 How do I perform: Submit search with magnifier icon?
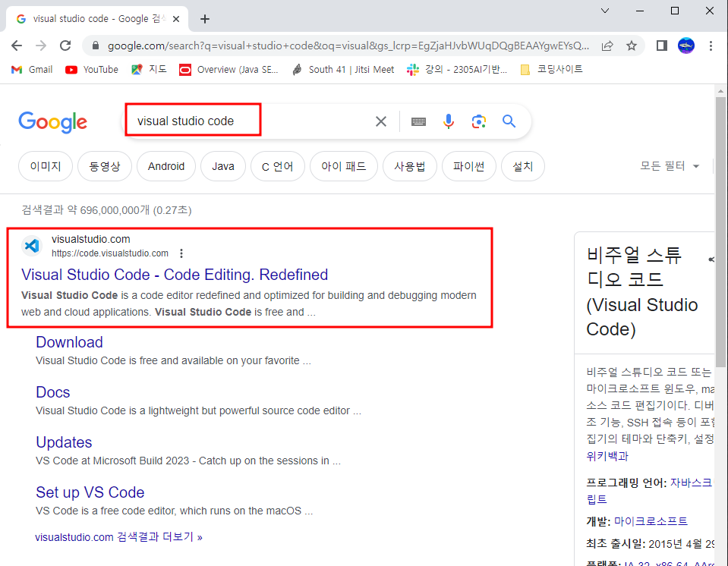tap(509, 121)
